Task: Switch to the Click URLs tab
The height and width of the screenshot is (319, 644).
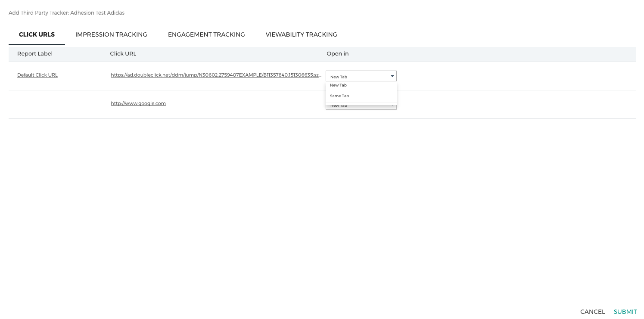Action: pos(37,34)
